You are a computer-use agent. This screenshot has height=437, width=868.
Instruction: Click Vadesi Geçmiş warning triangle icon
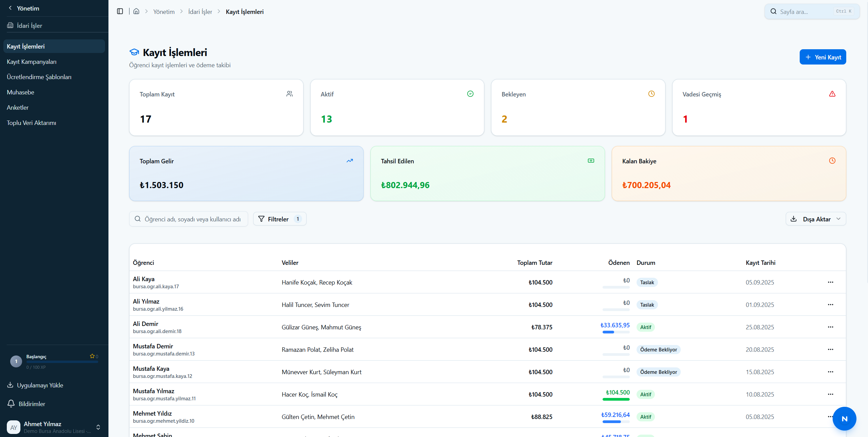point(832,94)
